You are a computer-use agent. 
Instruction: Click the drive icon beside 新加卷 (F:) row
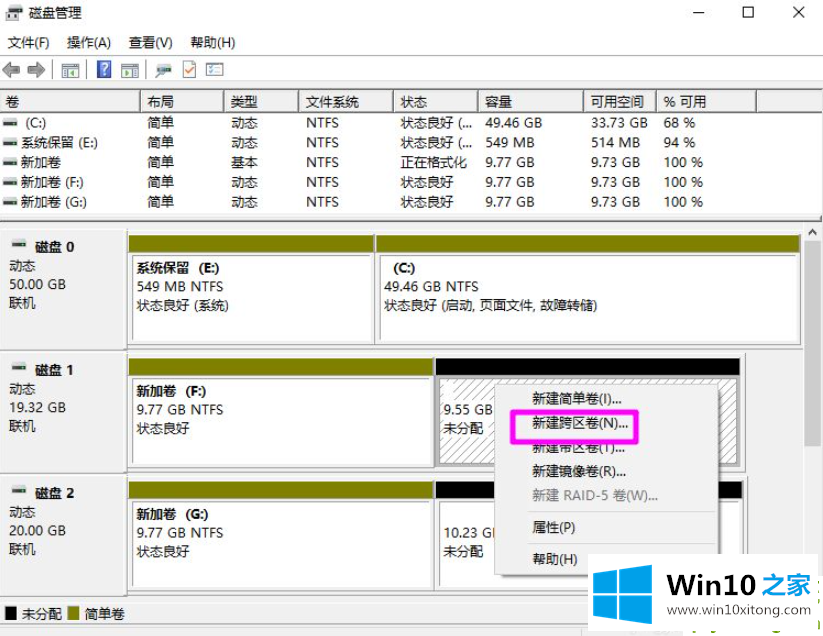pyautogui.click(x=10, y=182)
